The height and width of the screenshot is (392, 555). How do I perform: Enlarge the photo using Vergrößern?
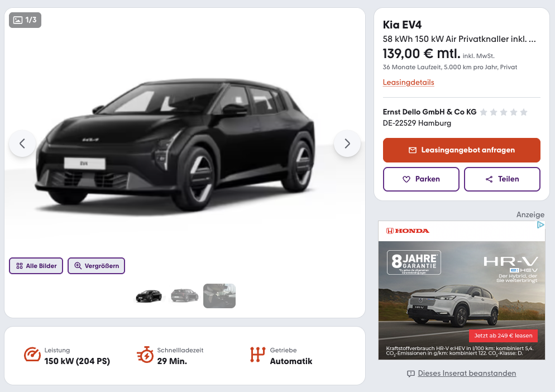point(97,266)
